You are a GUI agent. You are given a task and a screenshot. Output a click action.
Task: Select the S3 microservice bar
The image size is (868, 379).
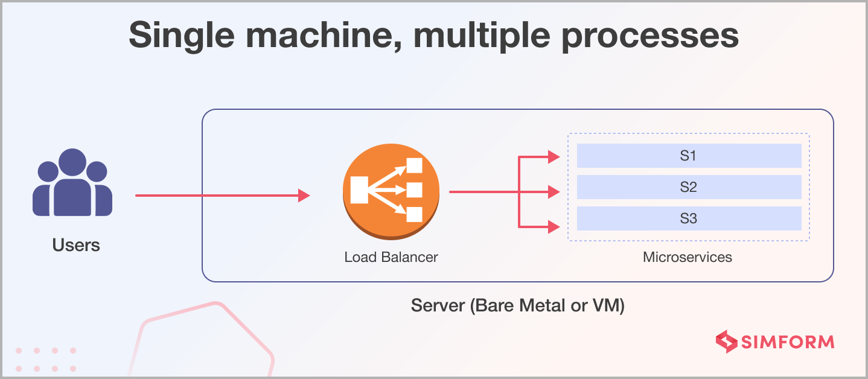tap(689, 218)
